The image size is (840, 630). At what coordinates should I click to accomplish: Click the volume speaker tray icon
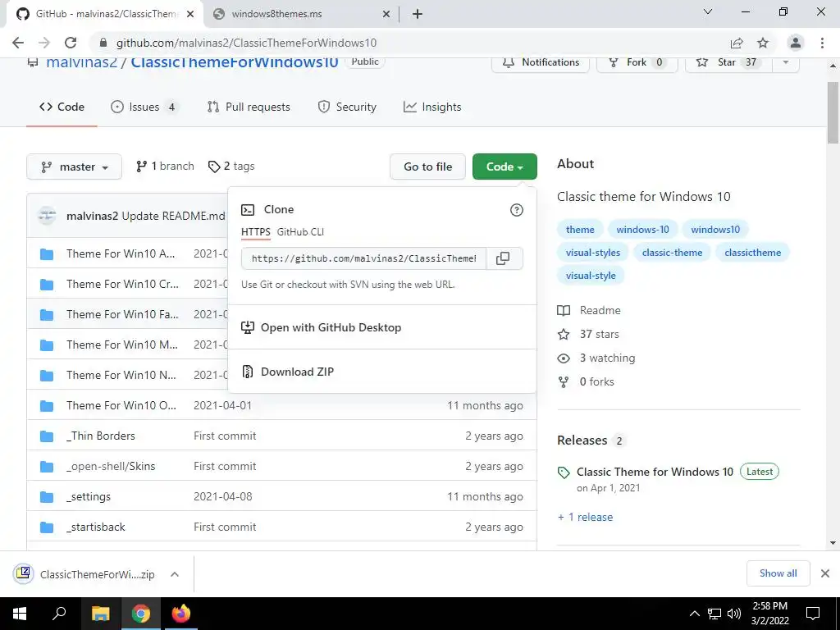(734, 614)
